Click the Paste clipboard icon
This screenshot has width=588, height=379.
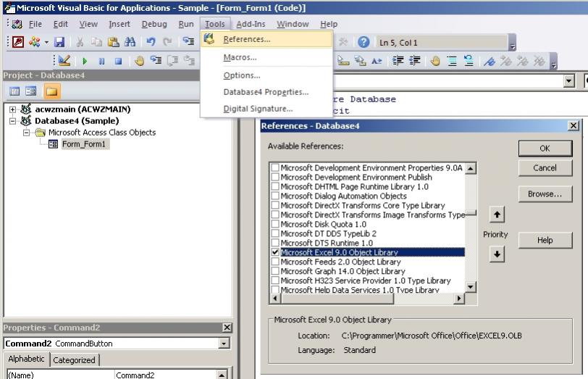[x=113, y=41]
